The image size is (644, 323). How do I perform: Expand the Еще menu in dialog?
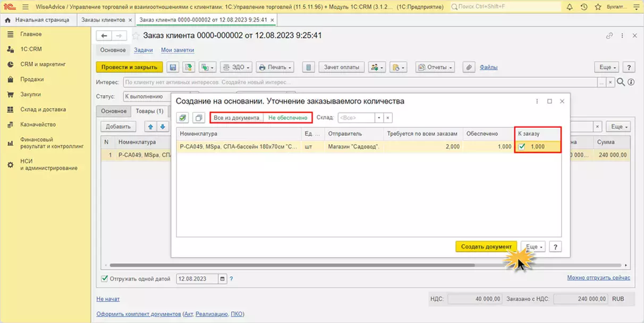(x=534, y=247)
